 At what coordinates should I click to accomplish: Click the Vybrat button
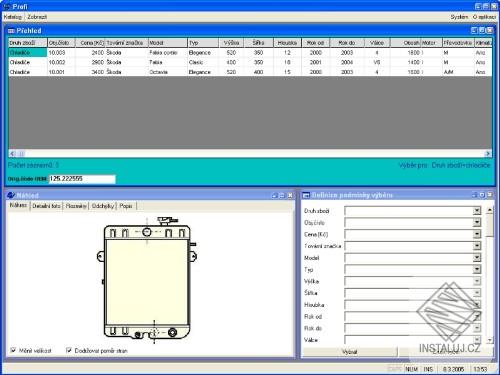(349, 352)
